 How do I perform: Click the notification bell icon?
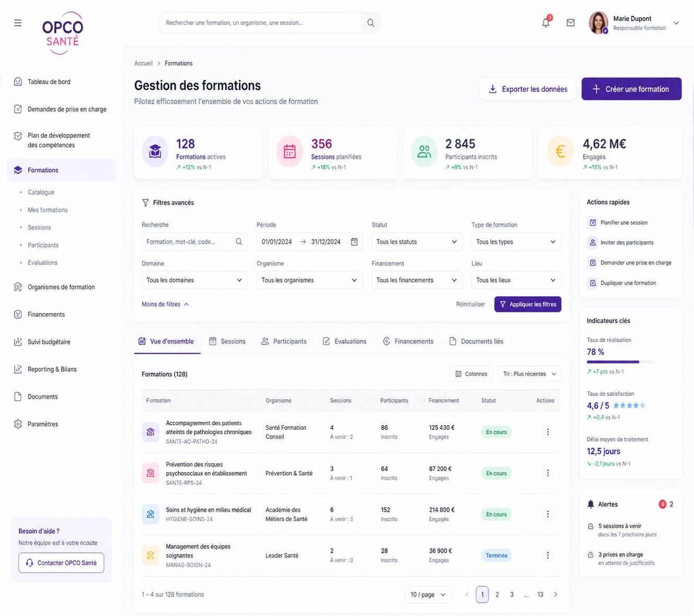coord(546,23)
